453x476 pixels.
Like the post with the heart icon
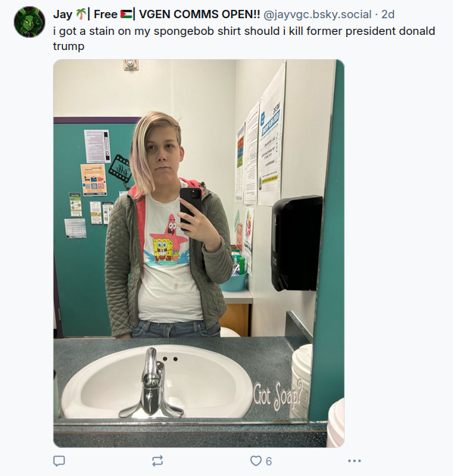coord(256,461)
